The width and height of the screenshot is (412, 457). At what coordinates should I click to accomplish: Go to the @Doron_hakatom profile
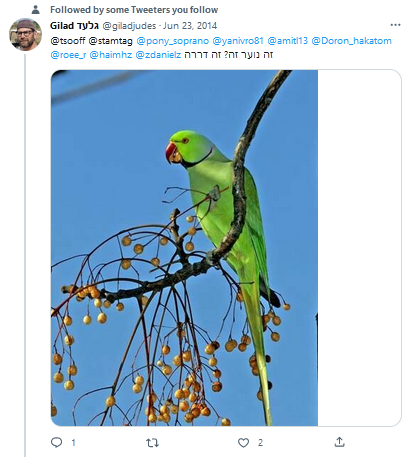coord(351,41)
